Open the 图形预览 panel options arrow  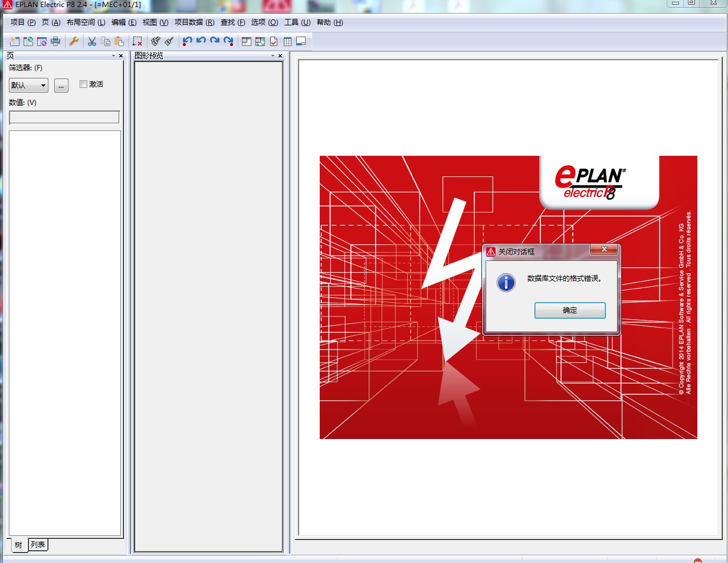click(x=273, y=55)
